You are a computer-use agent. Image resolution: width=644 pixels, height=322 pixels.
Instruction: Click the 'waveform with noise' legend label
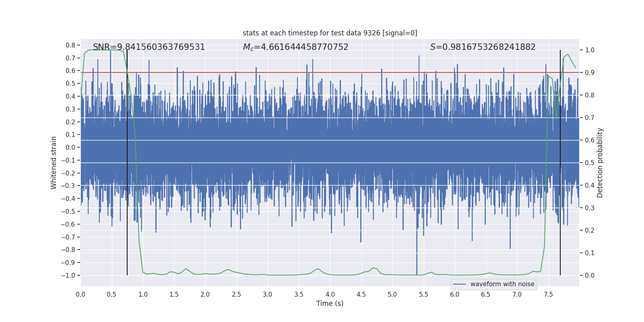tap(502, 284)
